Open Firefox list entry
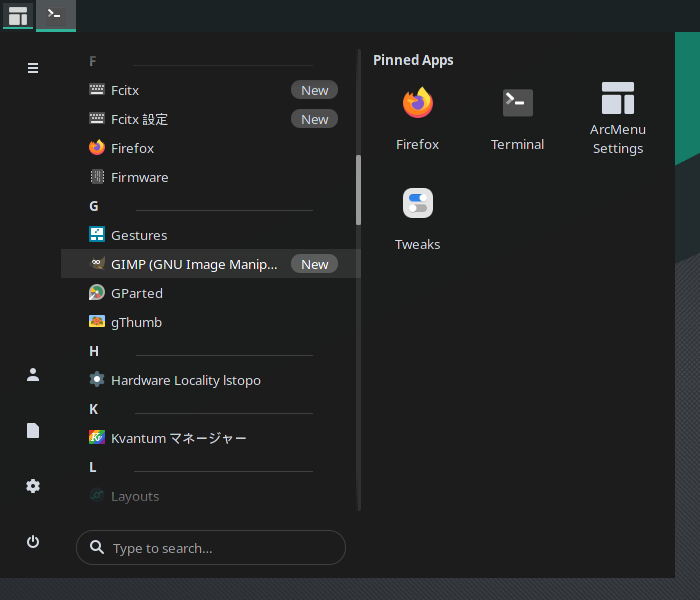 point(211,148)
